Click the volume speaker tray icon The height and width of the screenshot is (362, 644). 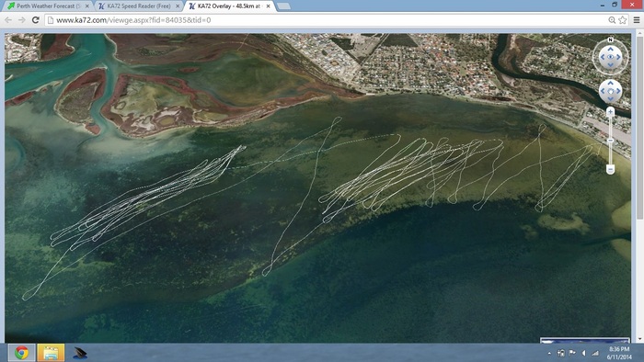point(583,353)
